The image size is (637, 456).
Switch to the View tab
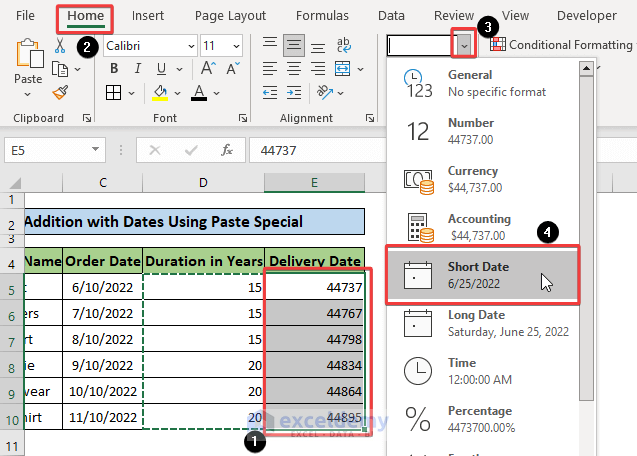click(x=515, y=16)
